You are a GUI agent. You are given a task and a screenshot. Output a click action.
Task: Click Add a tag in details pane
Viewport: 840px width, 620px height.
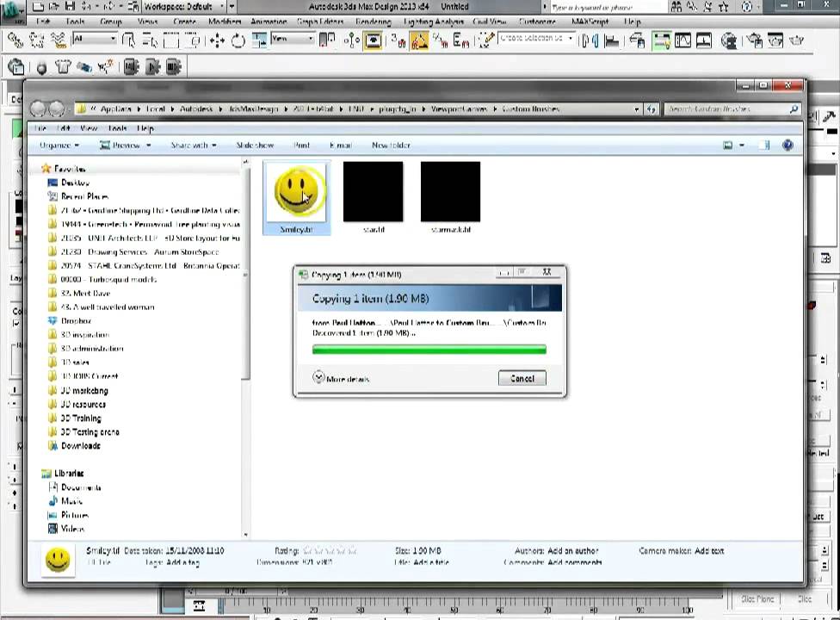click(x=182, y=562)
